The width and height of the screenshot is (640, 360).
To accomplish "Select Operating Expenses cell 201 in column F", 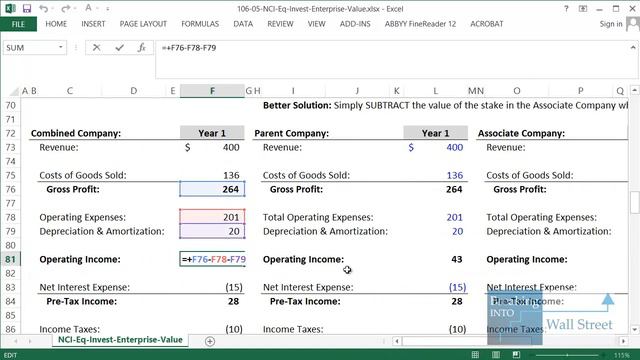I will (212, 217).
